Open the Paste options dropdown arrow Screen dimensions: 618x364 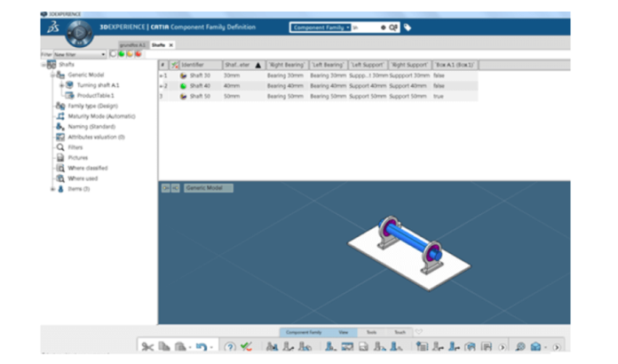tap(190, 347)
